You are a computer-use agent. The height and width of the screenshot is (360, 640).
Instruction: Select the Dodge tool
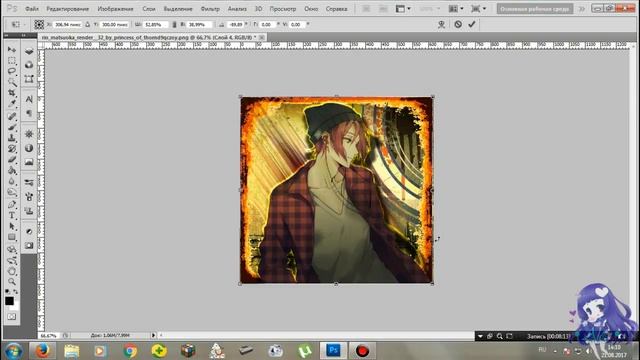11,193
